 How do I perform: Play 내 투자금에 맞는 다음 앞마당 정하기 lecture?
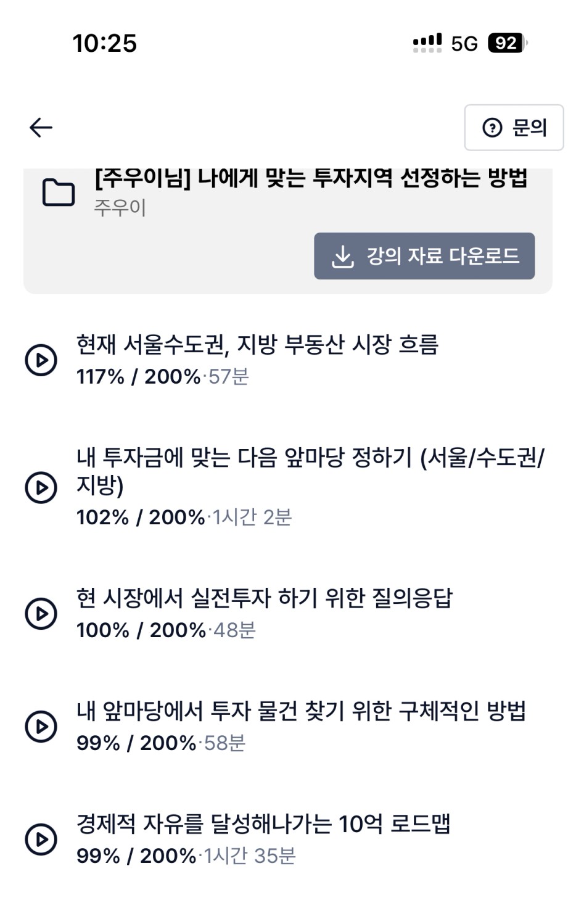coord(41,487)
